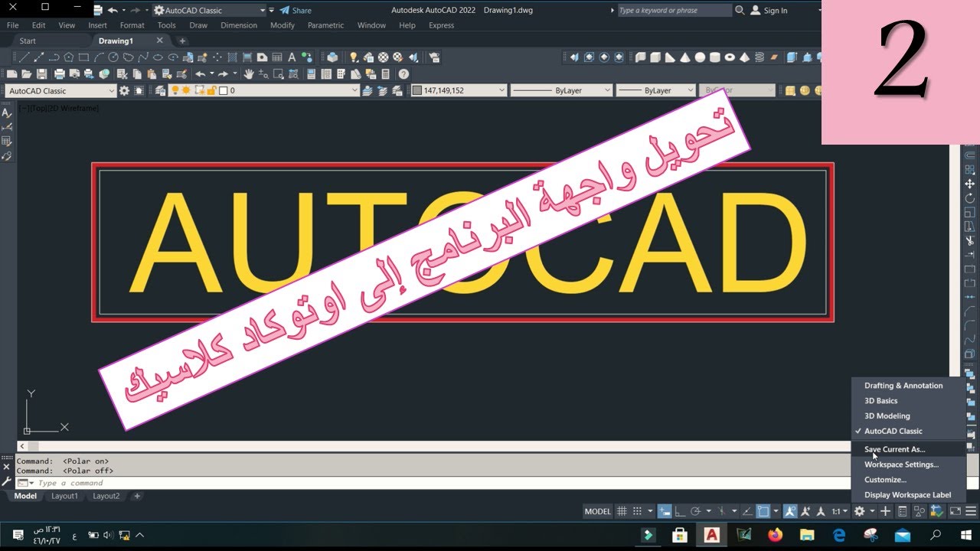Open the Dimension menu
The image size is (980, 551).
click(239, 25)
